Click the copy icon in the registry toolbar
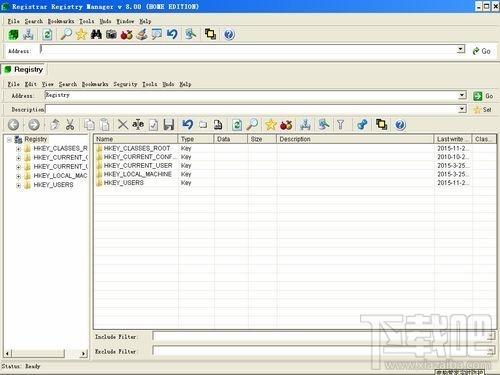Viewport: 500px width, 375px height. (x=89, y=125)
